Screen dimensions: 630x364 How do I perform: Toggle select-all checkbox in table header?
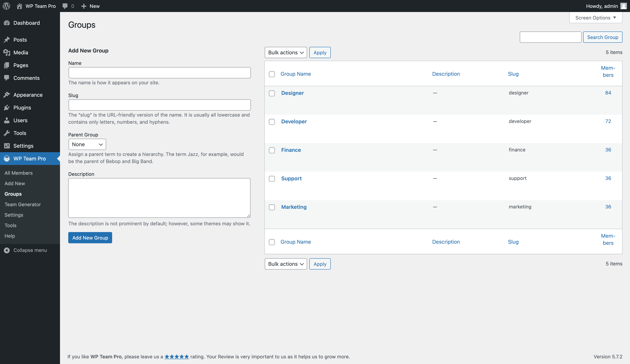(272, 74)
